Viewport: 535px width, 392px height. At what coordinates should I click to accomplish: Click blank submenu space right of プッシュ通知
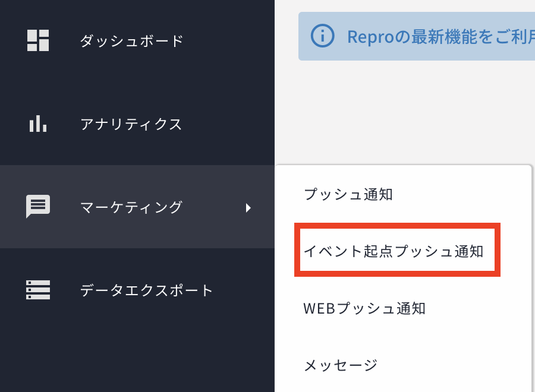tap(464, 194)
